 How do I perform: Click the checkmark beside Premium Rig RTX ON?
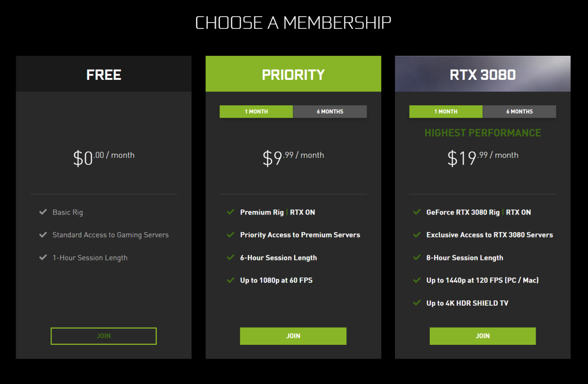point(231,212)
